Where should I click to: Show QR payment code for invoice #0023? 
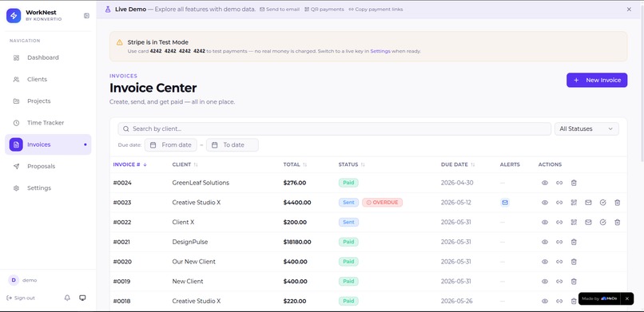coord(574,203)
